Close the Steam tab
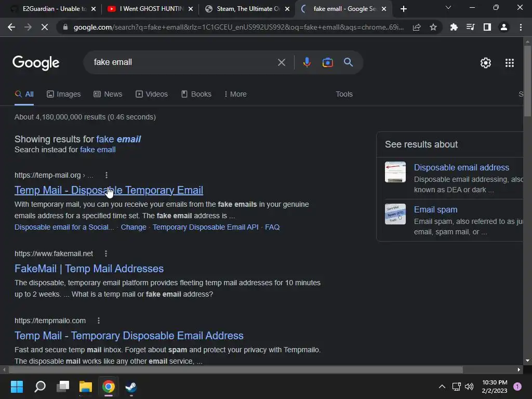Viewport: 532px width, 399px height. coord(287,9)
